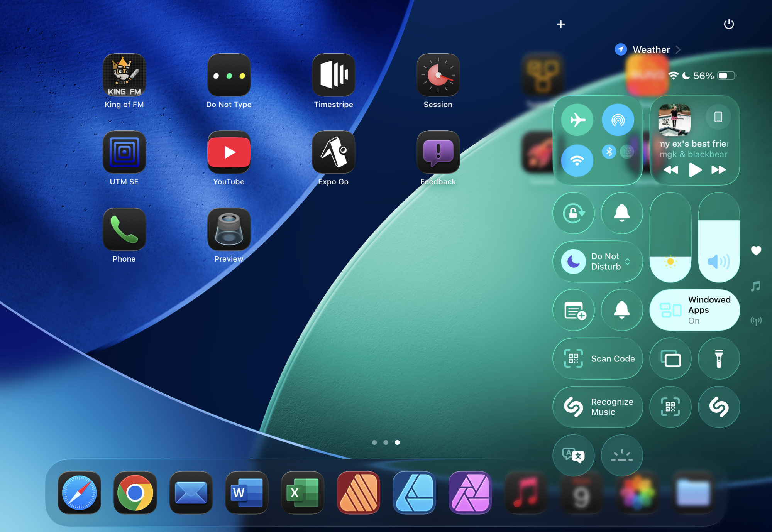Open the AirPlay device selector in the music widget
Screen dimensions: 772x532
pos(718,117)
